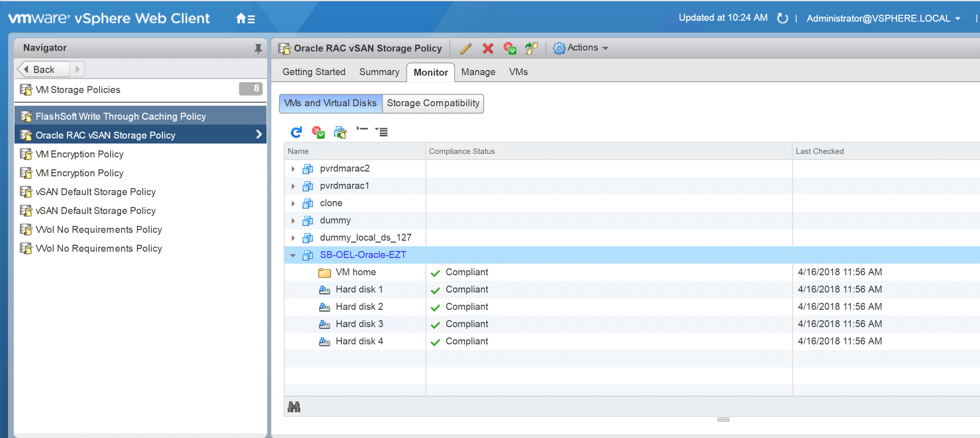Click check compliance icon in title toolbar

[x=510, y=48]
